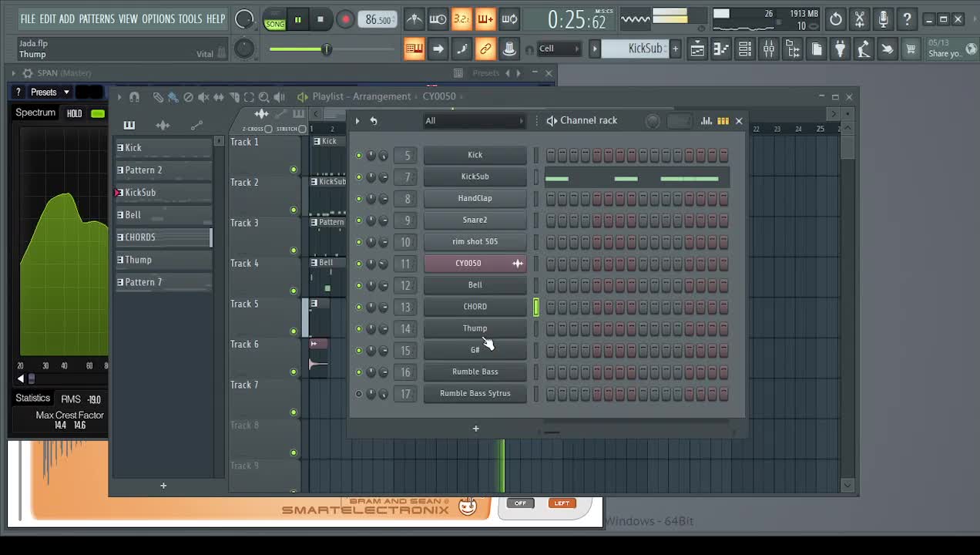Toggle mute LED for Rumble Bass Sytrus channel
Screen dimensions: 980x555
pyautogui.click(x=358, y=394)
